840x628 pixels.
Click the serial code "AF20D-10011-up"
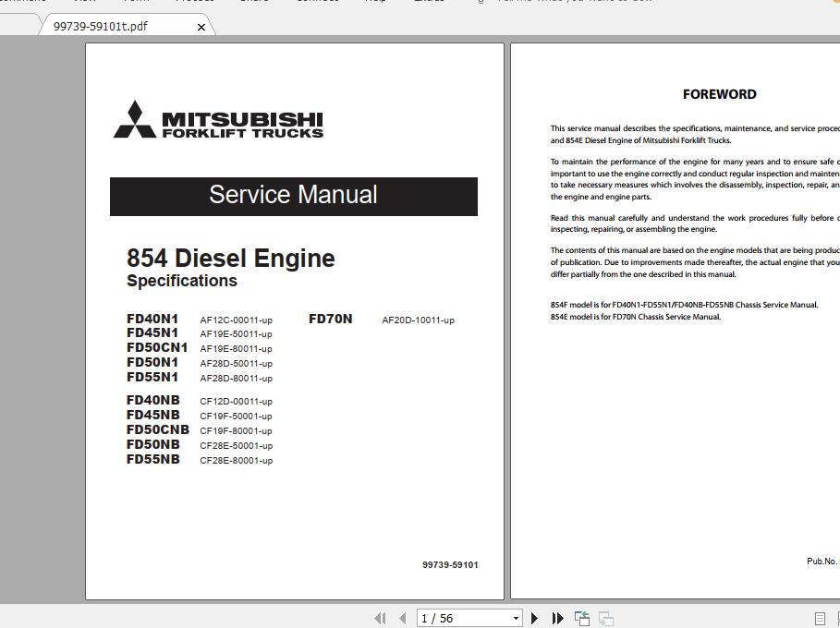[419, 320]
